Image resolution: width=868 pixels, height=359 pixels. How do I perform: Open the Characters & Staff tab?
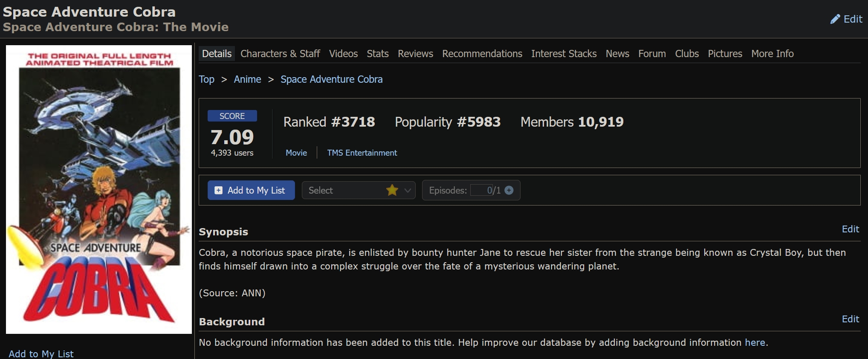coord(280,54)
